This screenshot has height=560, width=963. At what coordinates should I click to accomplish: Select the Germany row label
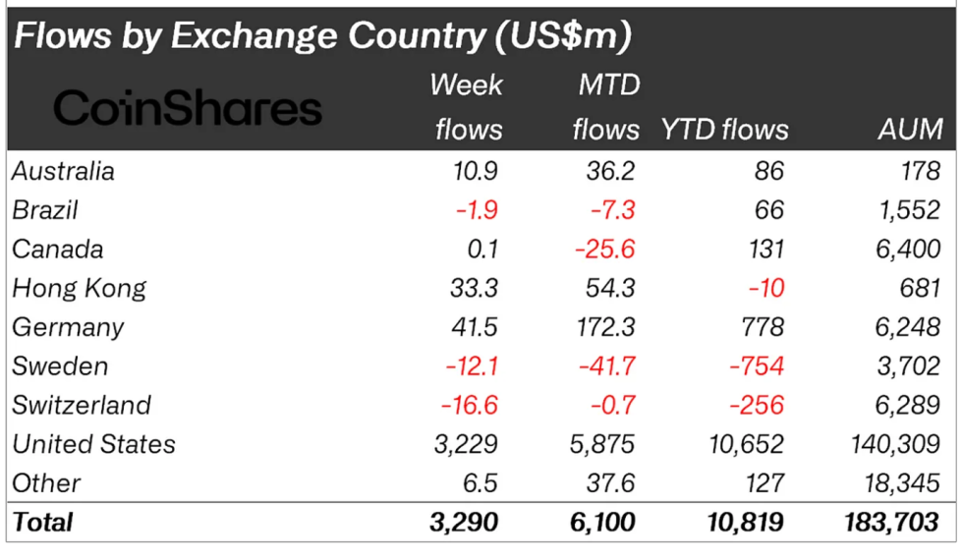[68, 327]
